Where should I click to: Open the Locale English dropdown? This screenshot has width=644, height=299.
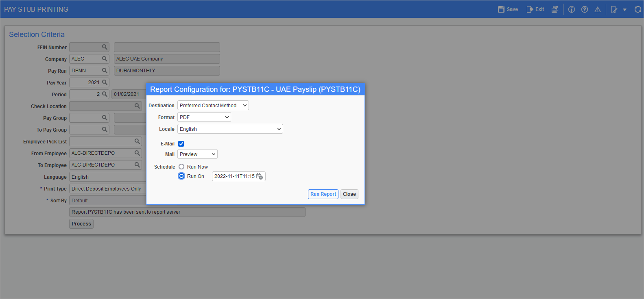coord(230,129)
